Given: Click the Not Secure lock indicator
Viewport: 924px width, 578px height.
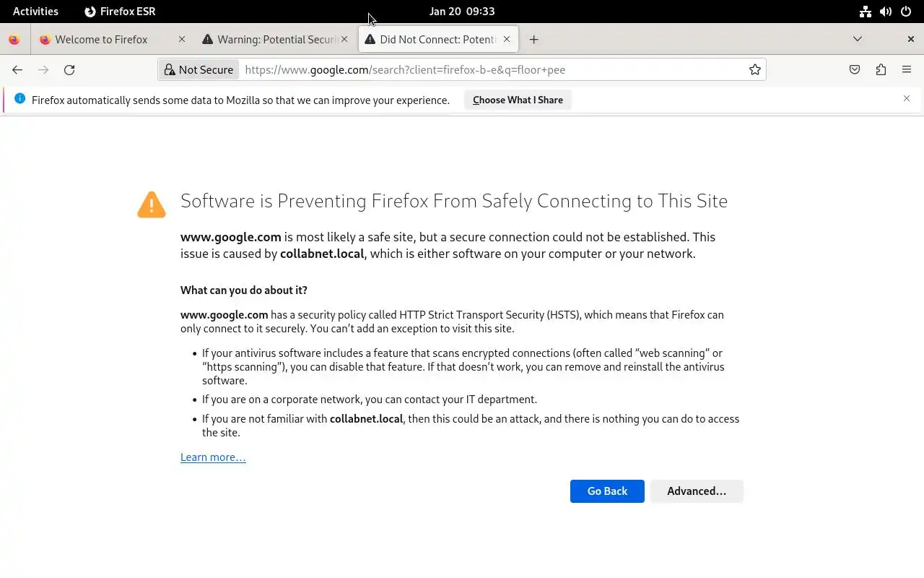Looking at the screenshot, I should point(199,70).
